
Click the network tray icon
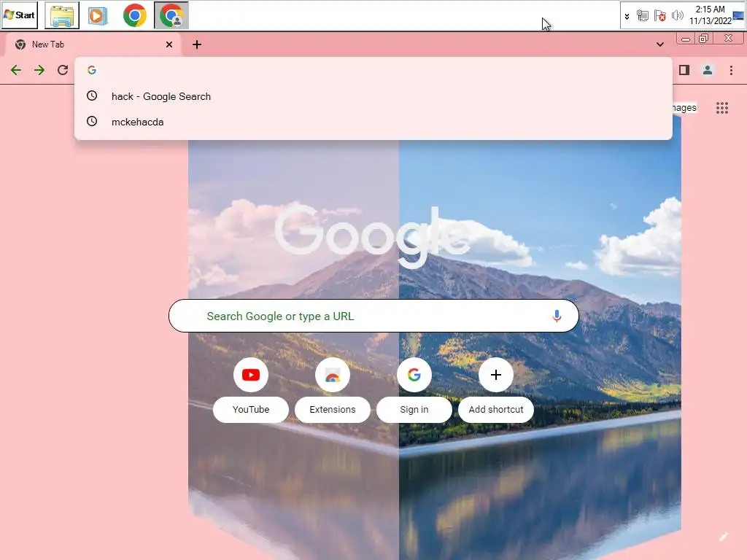(642, 16)
